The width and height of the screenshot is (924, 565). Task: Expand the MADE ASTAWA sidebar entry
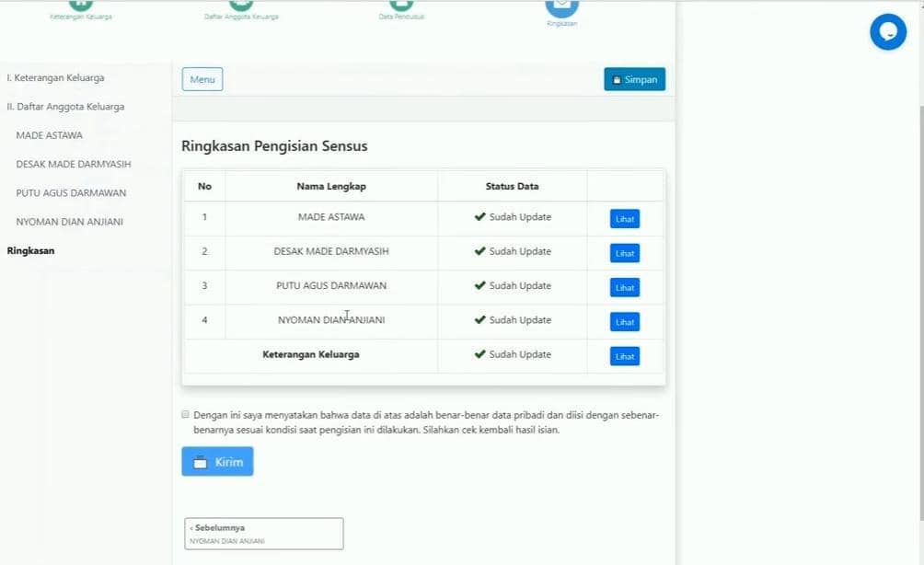tap(49, 135)
